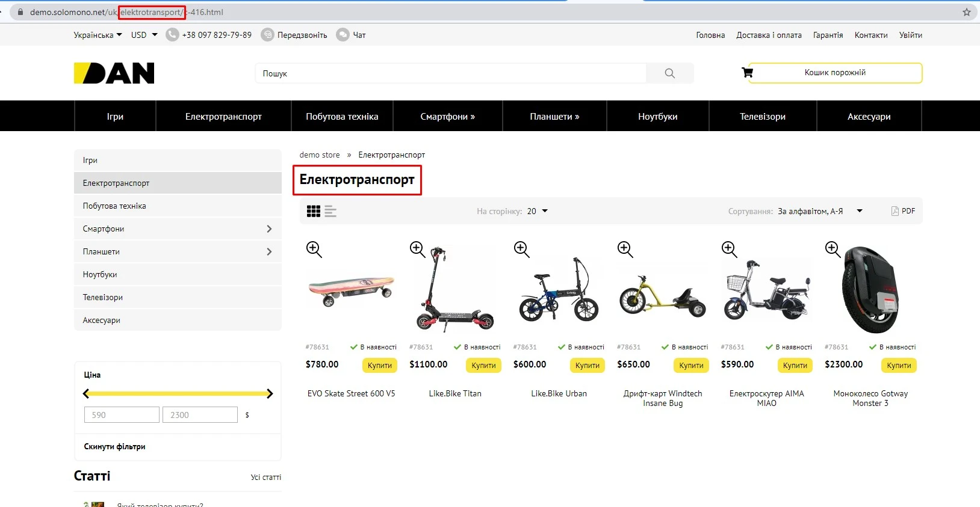Click the DAN store logo
This screenshot has height=507, width=980.
(114, 73)
